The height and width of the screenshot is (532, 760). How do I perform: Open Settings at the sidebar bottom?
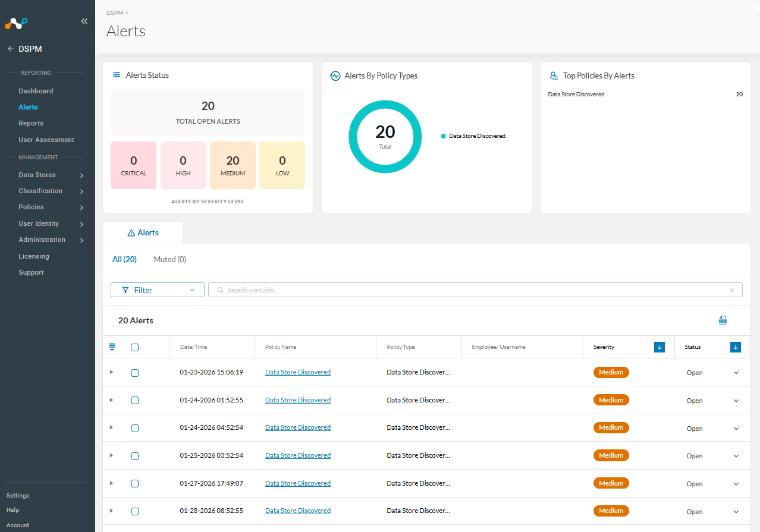click(18, 495)
